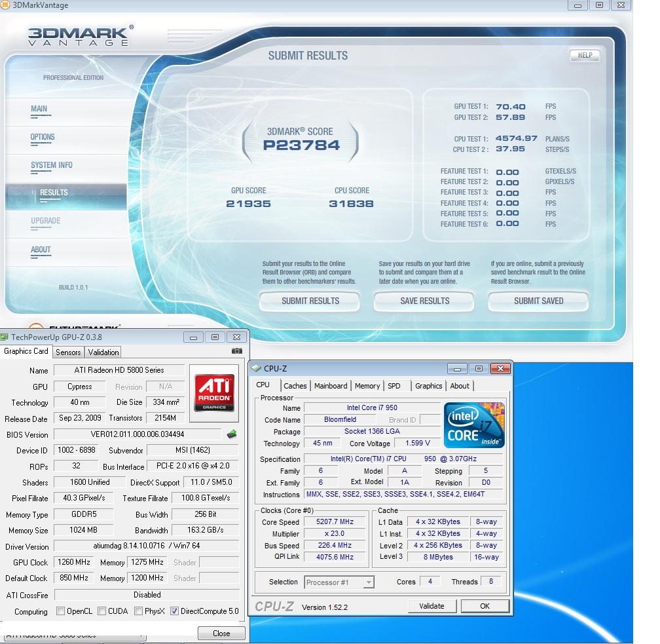Click the BIOS Version field in GPU-Z
660x644 pixels.
click(x=137, y=434)
